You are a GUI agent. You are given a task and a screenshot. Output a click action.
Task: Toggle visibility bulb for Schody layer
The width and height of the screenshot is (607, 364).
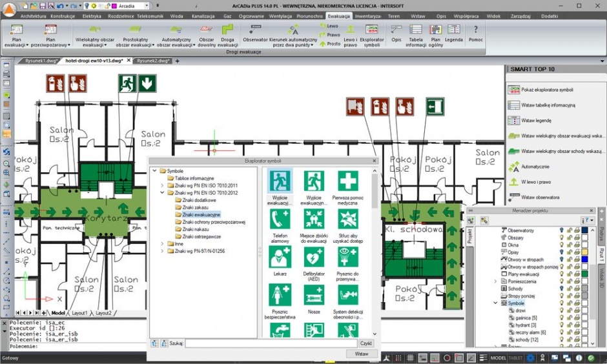562,288
